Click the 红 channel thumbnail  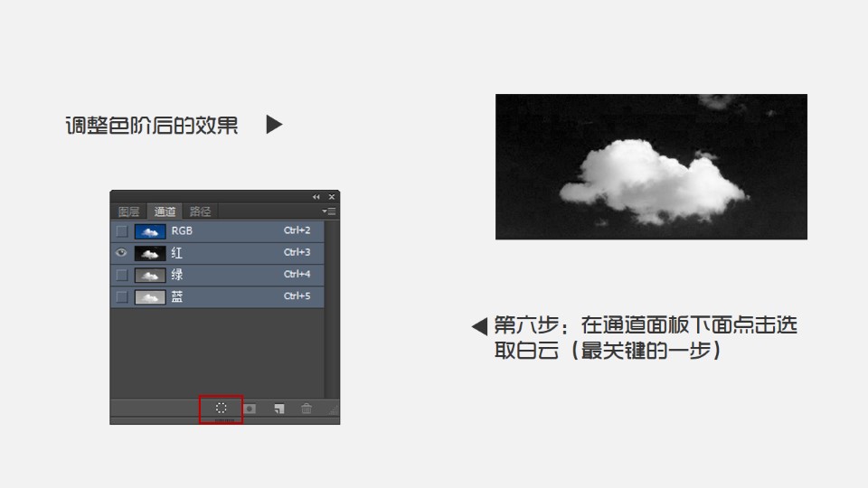pyautogui.click(x=150, y=253)
